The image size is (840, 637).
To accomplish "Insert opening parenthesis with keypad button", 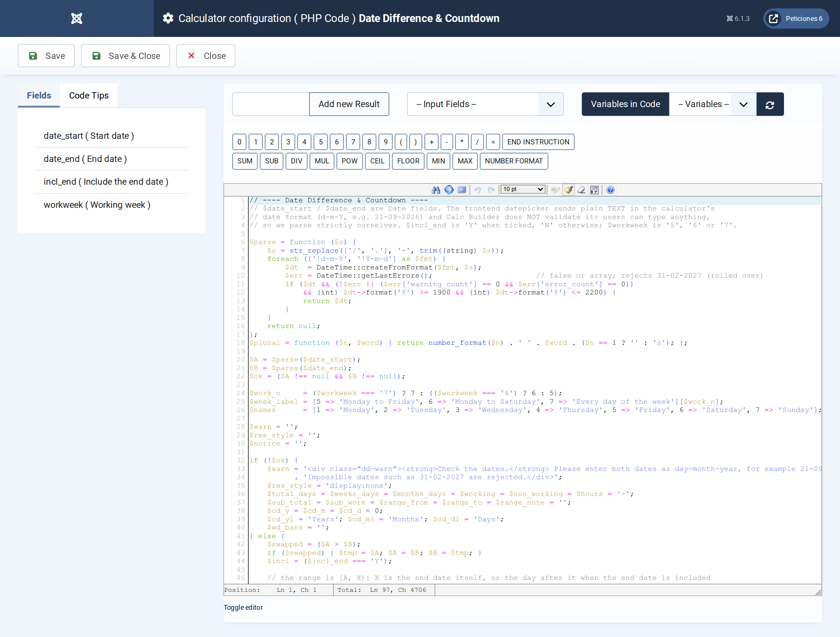I will click(401, 142).
